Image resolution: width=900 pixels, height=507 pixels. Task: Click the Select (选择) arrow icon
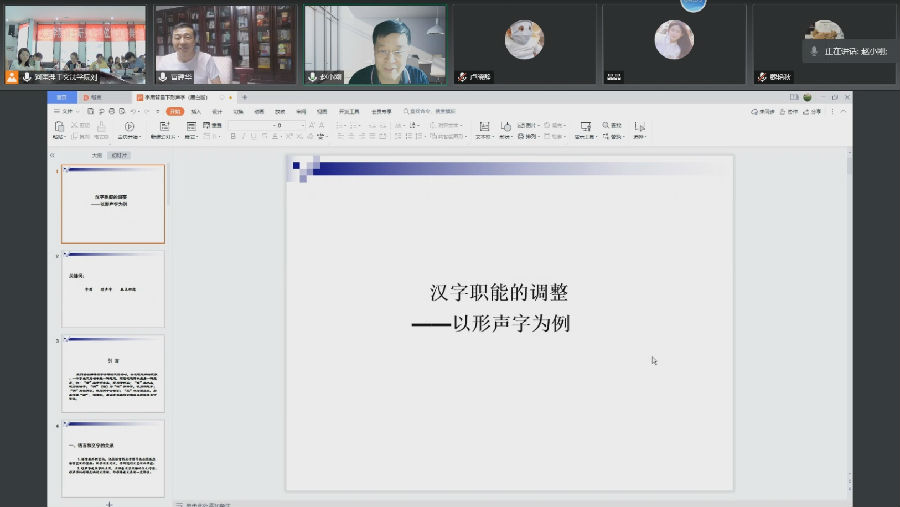coord(639,127)
